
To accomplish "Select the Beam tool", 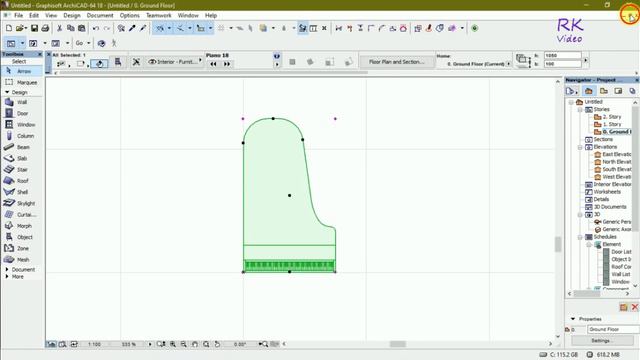I will click(x=22, y=147).
